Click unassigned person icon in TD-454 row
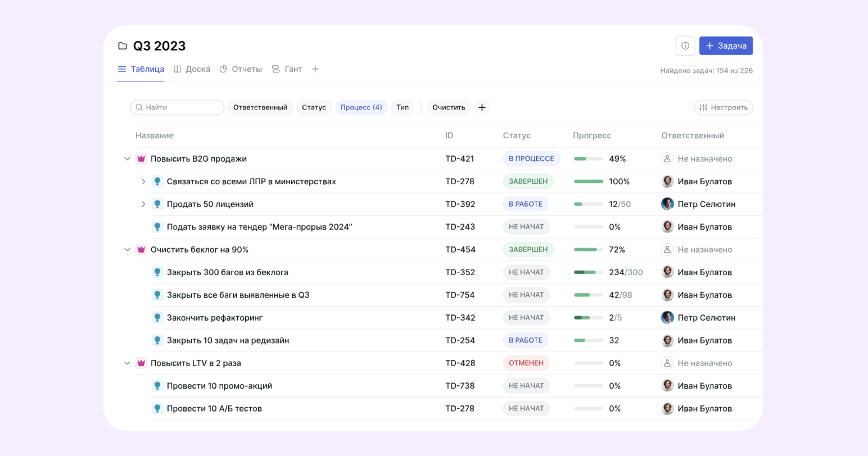Viewport: 868px width, 456px height. click(667, 250)
